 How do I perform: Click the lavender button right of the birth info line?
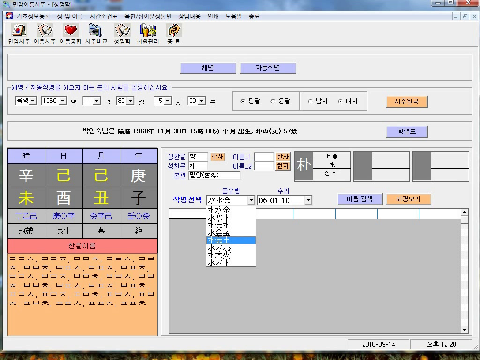pyautogui.click(x=407, y=131)
